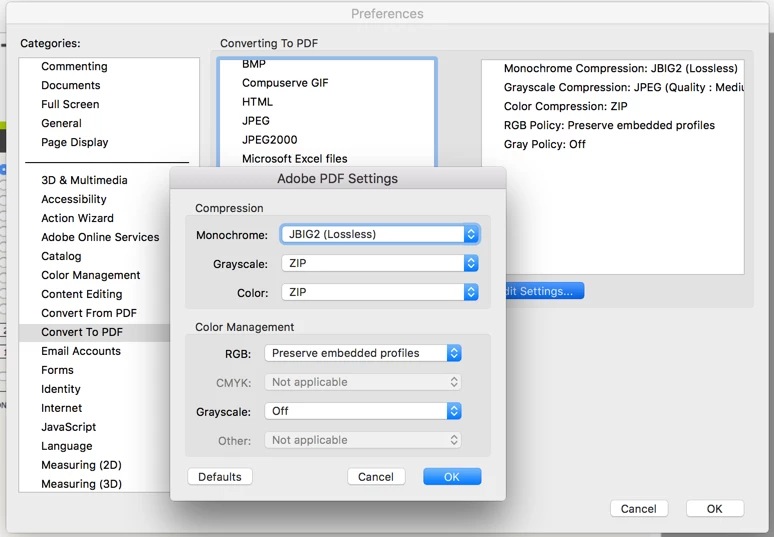774x537 pixels.
Task: Select the Action Wizard category
Action: click(x=77, y=218)
